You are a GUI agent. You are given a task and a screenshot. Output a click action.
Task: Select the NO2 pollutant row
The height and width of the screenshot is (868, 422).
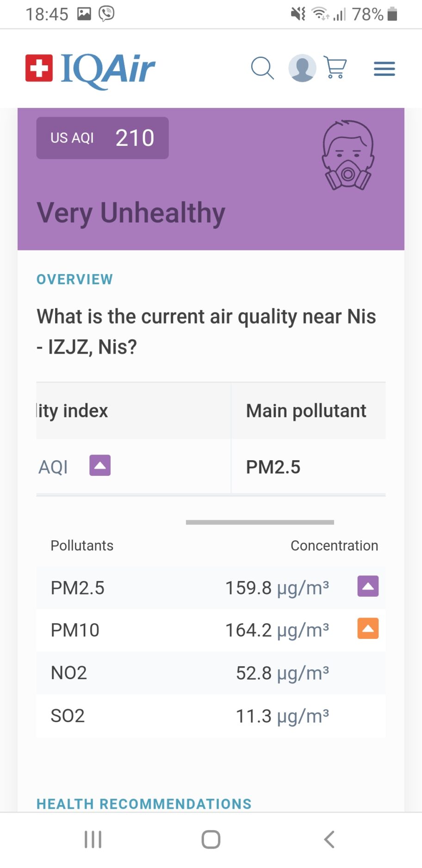click(211, 673)
